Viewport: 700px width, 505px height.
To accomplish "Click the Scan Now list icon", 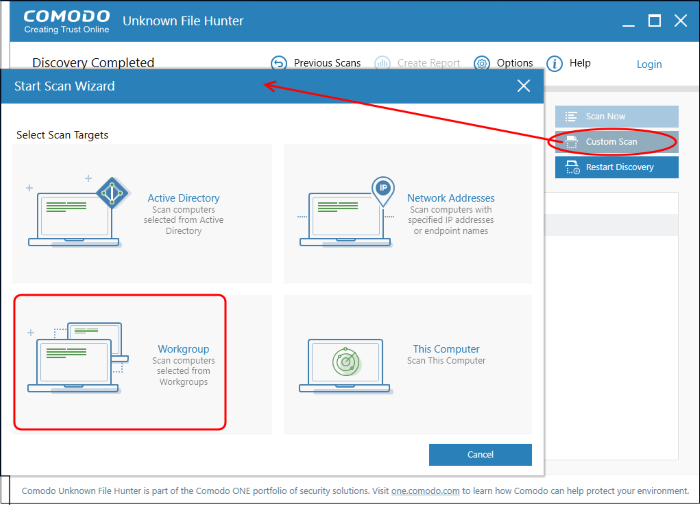I will coord(571,117).
